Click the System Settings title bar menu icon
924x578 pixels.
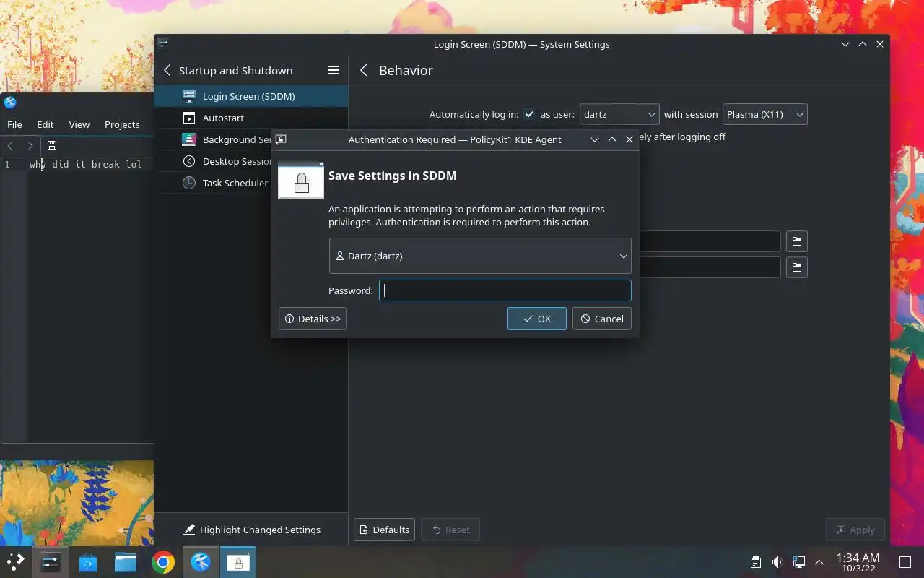[164, 44]
